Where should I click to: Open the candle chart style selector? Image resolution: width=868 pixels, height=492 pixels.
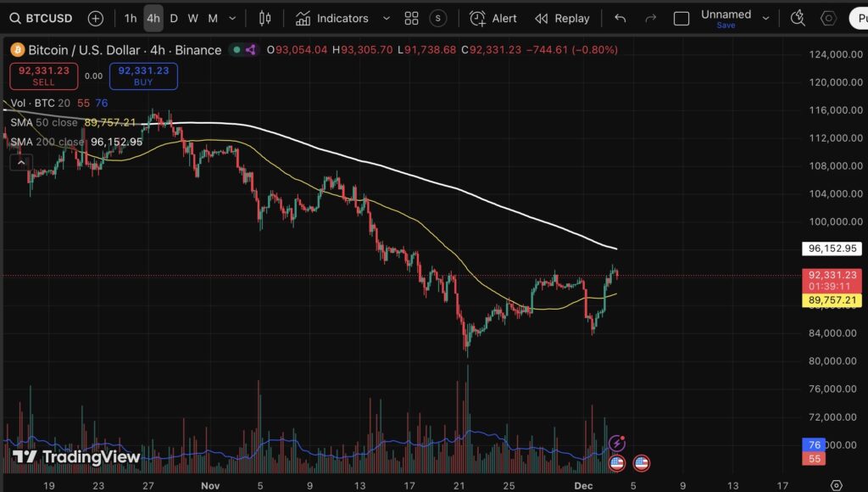pos(265,18)
